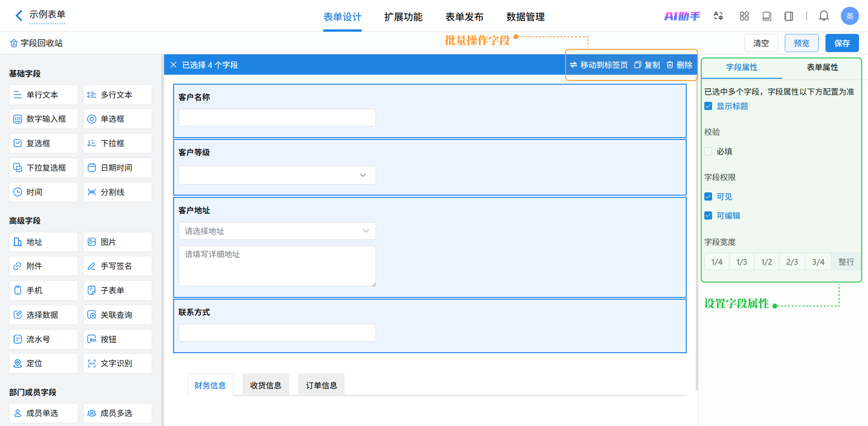Switch to the 表单属性 tab

pos(822,67)
